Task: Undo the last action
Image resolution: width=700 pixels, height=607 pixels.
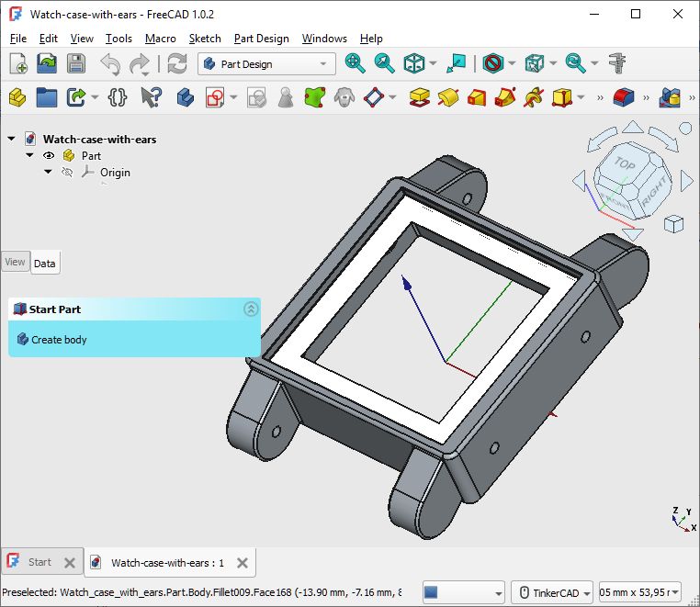Action: click(x=110, y=64)
